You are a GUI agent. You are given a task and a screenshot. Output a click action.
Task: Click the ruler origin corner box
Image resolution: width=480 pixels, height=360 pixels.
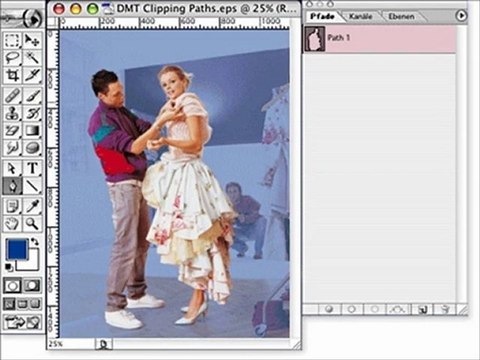pos(52,23)
